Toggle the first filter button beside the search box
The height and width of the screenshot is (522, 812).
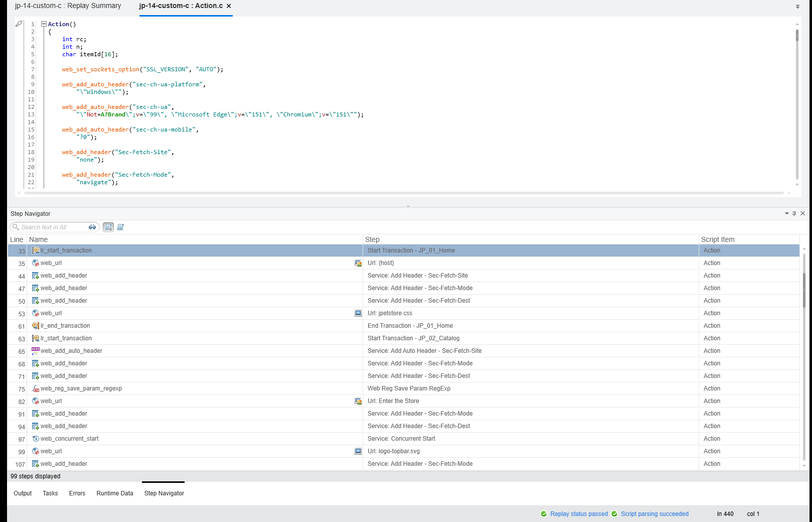pyautogui.click(x=108, y=227)
